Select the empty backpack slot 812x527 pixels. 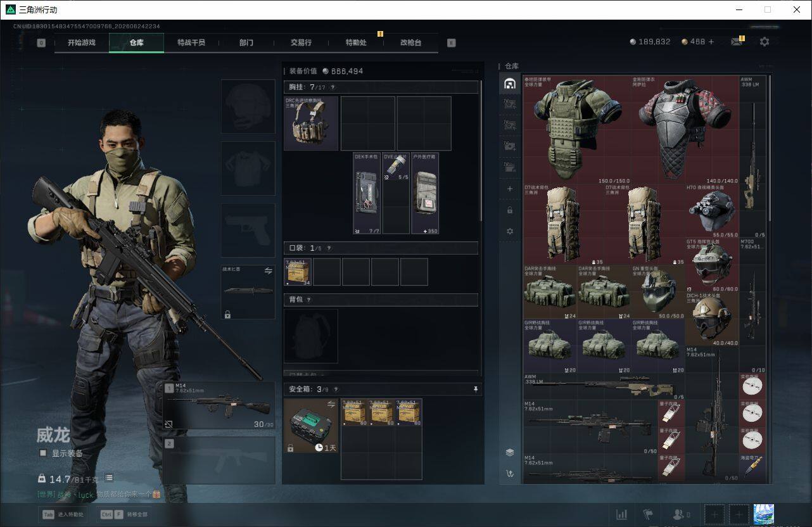coord(311,336)
